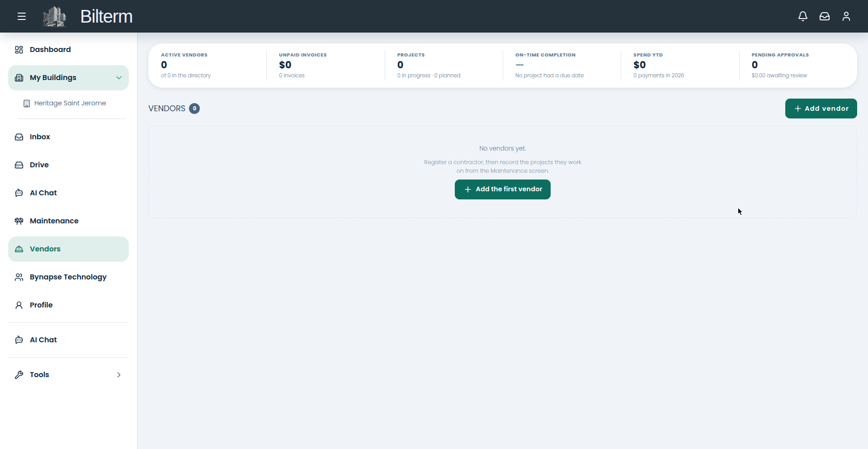Open the user account icon
Viewport: 868px width, 449px height.
(846, 16)
